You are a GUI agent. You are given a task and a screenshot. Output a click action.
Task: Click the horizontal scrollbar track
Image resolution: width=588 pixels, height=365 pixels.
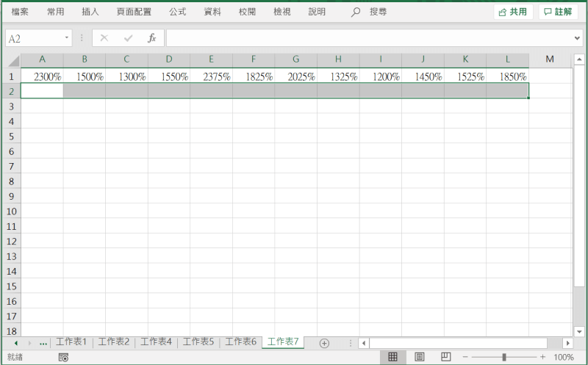466,343
